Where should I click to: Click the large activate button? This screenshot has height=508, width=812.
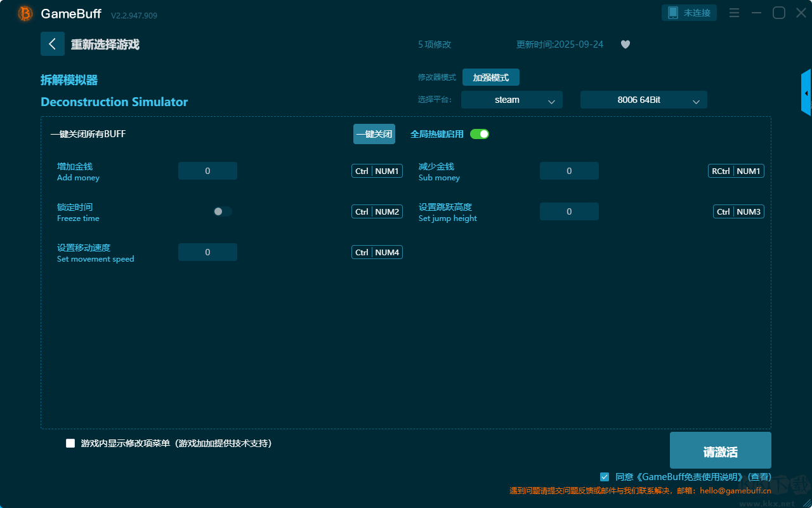click(x=720, y=451)
